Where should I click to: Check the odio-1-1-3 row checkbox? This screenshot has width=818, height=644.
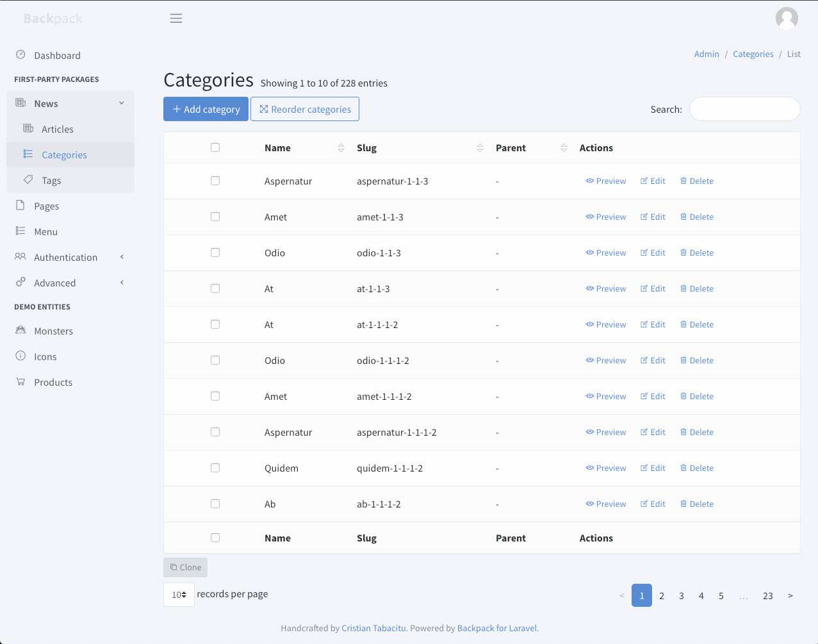[215, 252]
